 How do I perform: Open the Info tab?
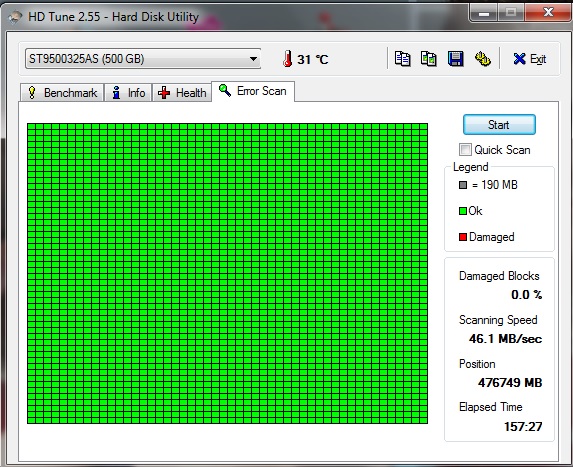pyautogui.click(x=128, y=93)
